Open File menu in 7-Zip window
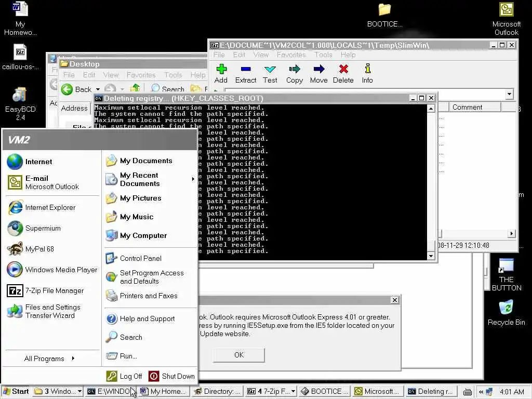This screenshot has height=399, width=532. point(219,55)
